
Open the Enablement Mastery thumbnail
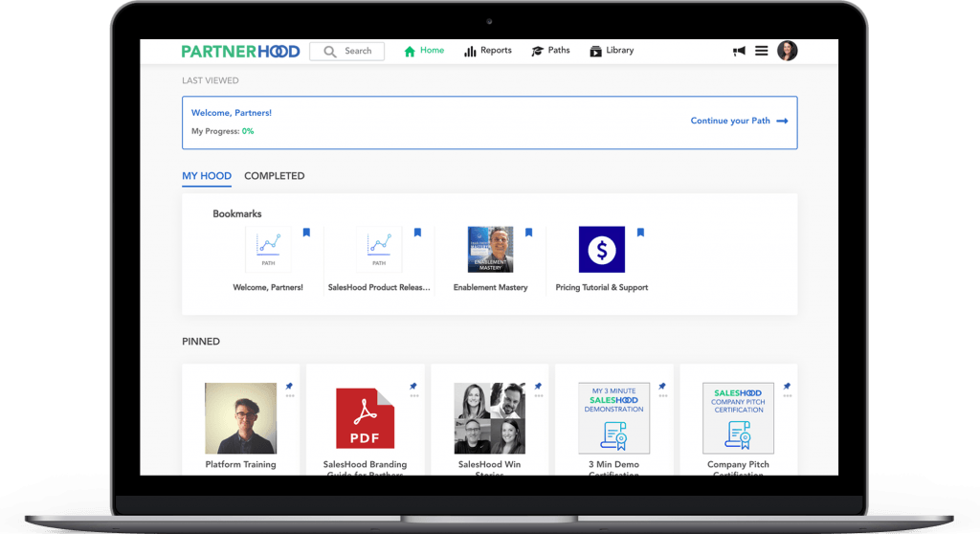point(491,250)
